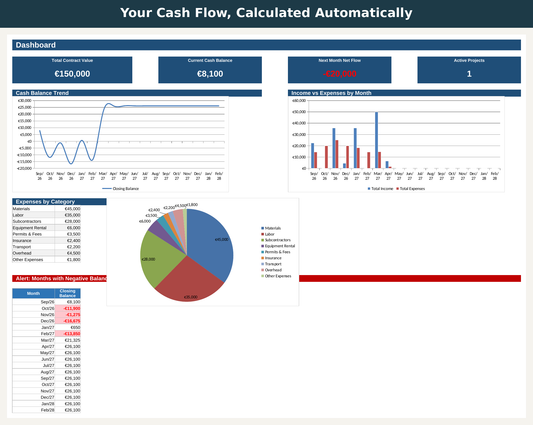Click the purple Equipment Rental slice in the pie chart
The height and width of the screenshot is (425, 533).
click(x=160, y=230)
